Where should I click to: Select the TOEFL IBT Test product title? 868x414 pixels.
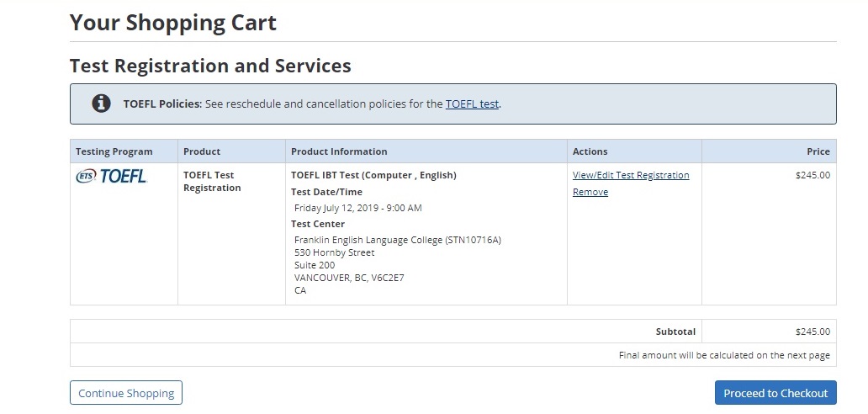(x=373, y=175)
